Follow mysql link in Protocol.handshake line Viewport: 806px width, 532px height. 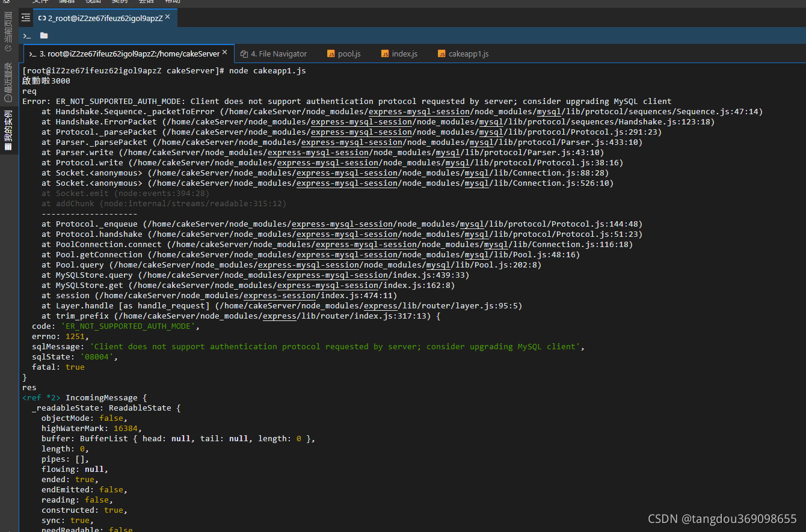[472, 234]
